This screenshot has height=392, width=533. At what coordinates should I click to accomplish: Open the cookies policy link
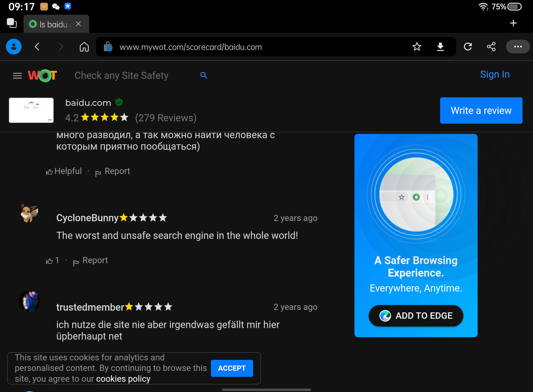[x=123, y=379]
